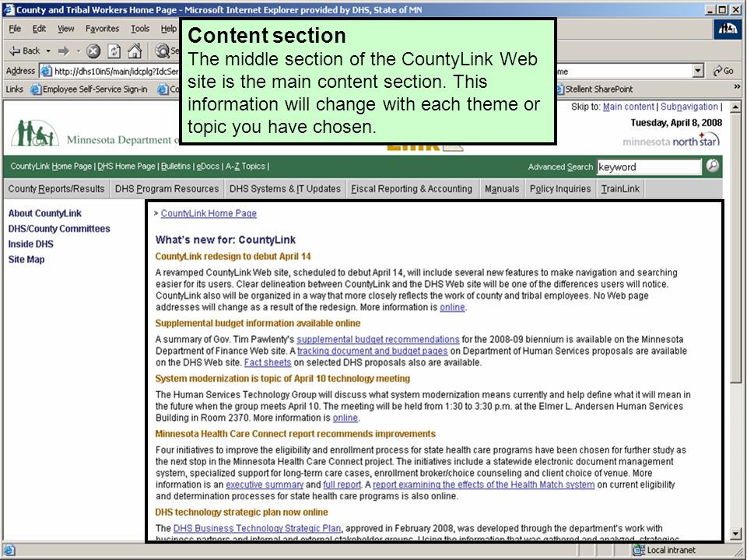The width and height of the screenshot is (747, 560).
Task: Open DHS/County Committees sidebar link
Action: click(59, 229)
